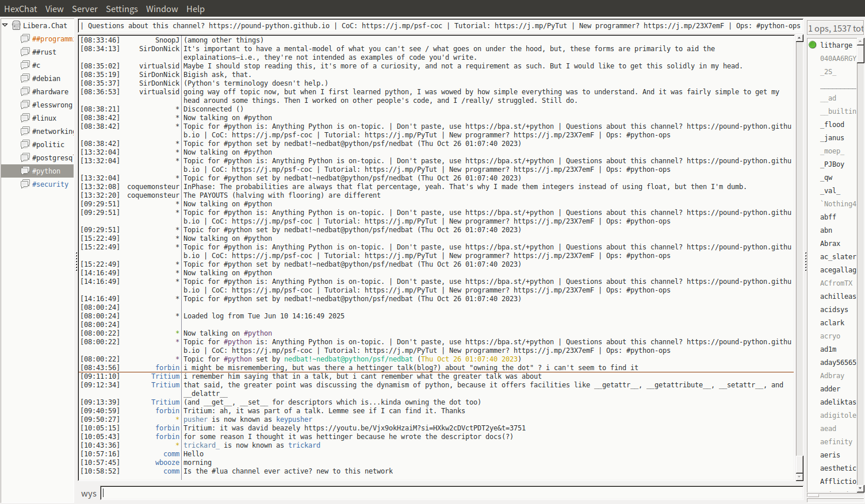
Task: Click the channel icon beside ##rust
Action: (x=25, y=52)
